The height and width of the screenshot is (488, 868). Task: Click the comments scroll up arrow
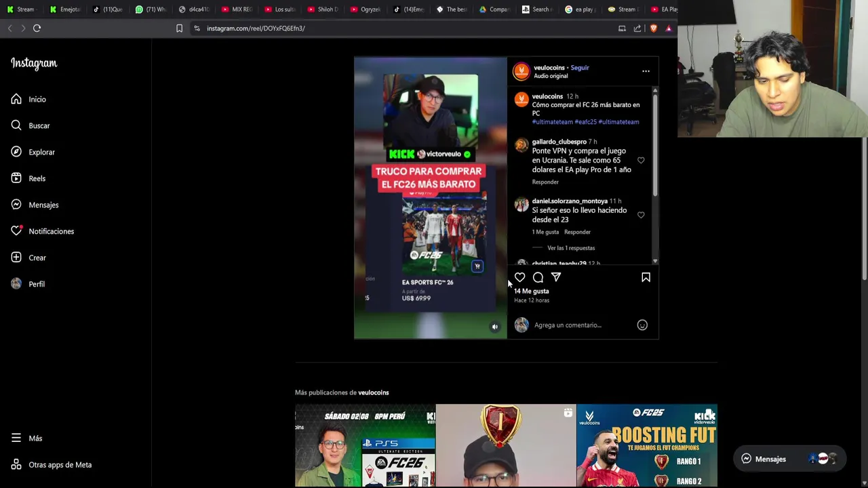[655, 90]
